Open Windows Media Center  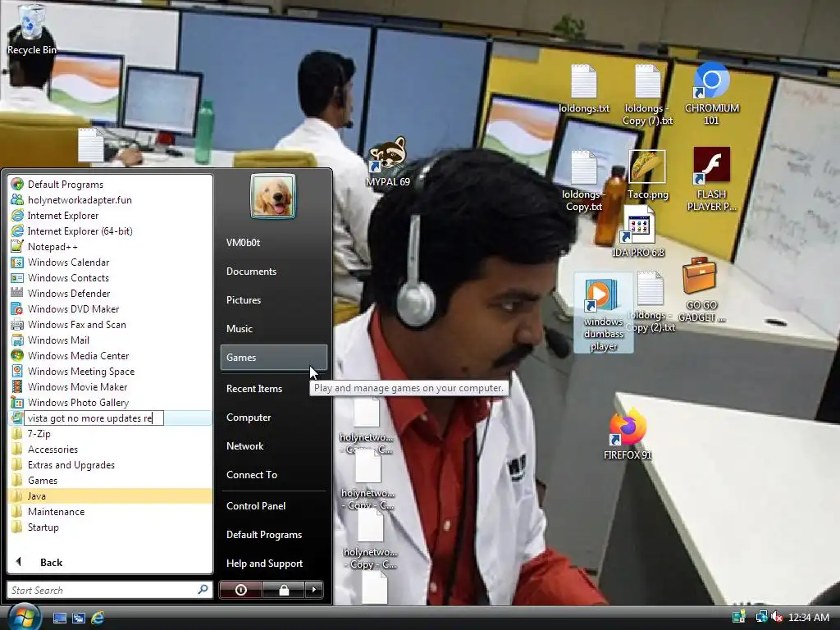point(110,355)
